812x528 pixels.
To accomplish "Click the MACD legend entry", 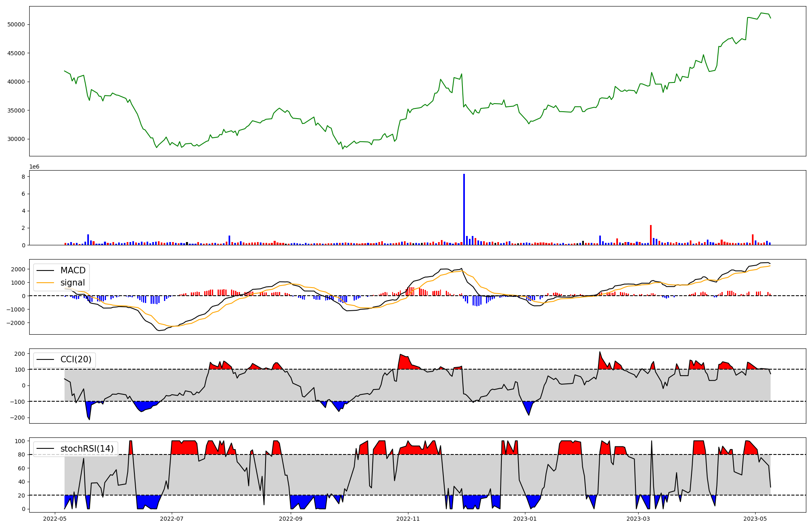I will [73, 270].
